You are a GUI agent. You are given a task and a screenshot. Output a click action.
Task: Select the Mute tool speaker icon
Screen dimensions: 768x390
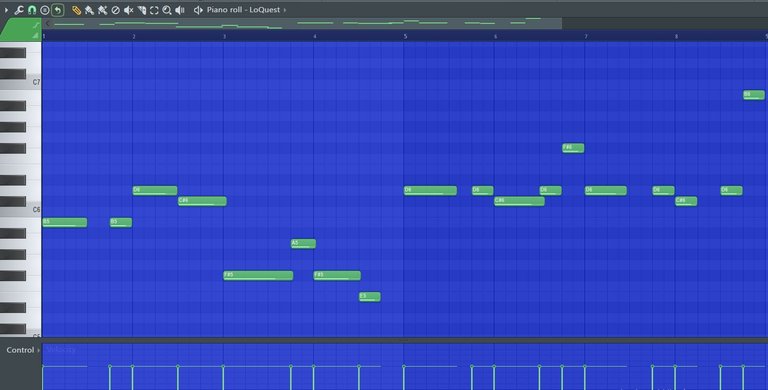point(128,10)
